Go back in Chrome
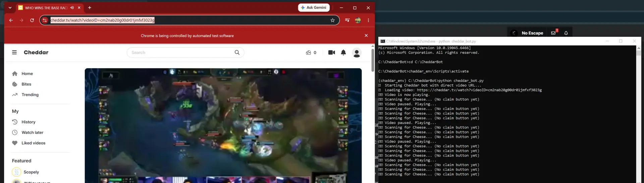The width and height of the screenshot is (644, 183). click(11, 20)
